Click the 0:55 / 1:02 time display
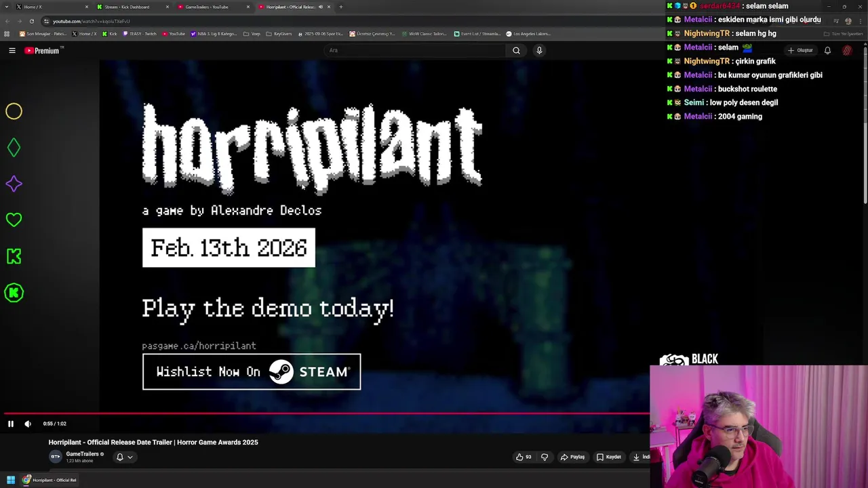The image size is (868, 488). tap(54, 424)
